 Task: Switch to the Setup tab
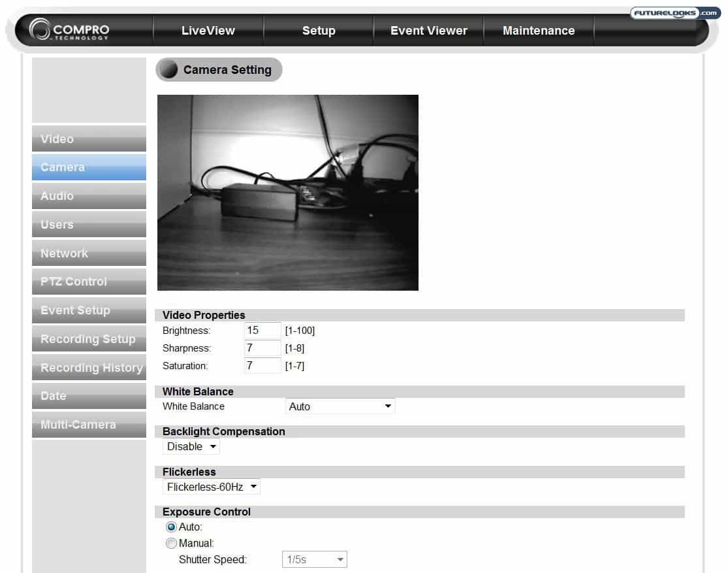coord(319,31)
